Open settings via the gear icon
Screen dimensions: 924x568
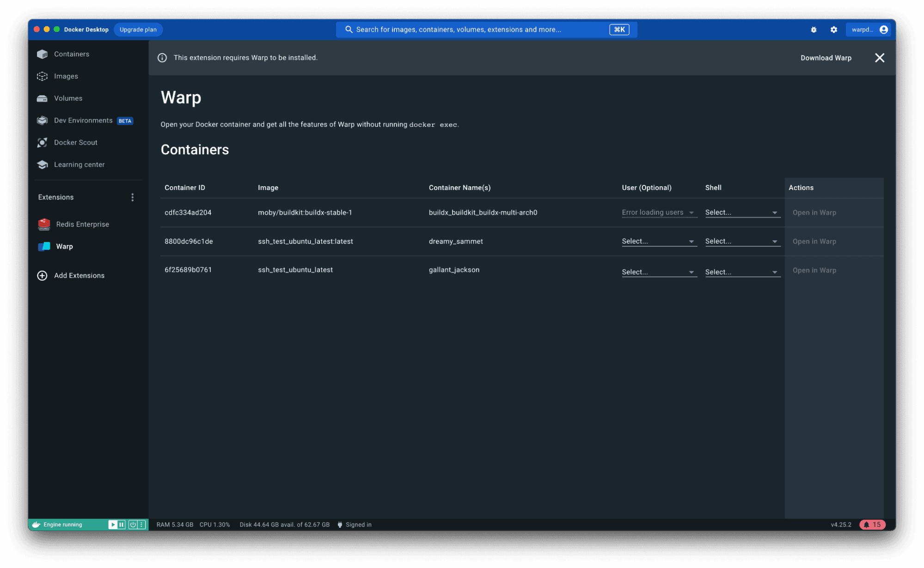tap(833, 30)
